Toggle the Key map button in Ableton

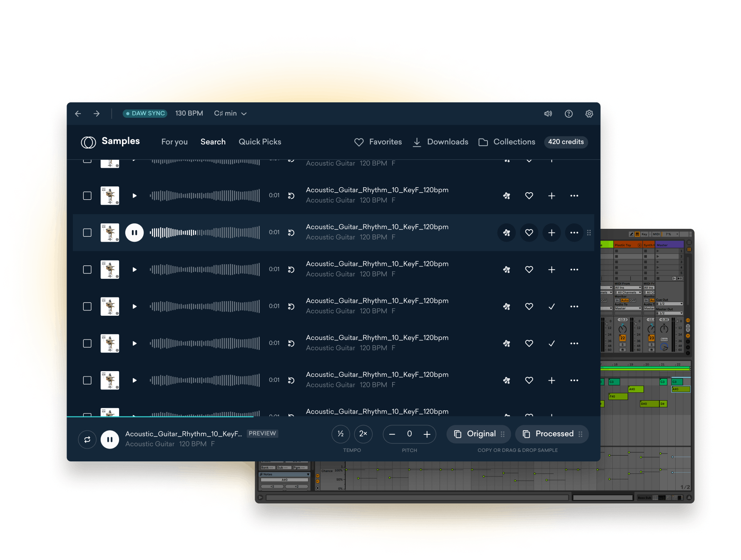point(644,234)
